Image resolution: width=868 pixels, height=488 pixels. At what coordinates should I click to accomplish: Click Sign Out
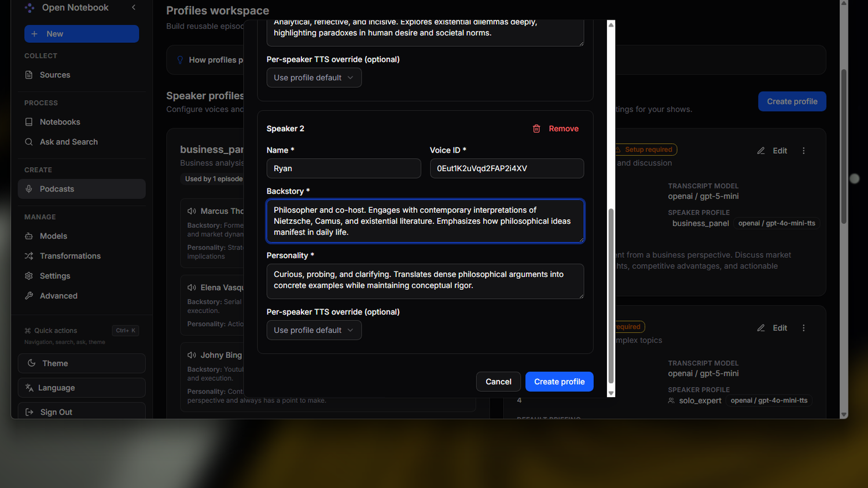point(82,411)
